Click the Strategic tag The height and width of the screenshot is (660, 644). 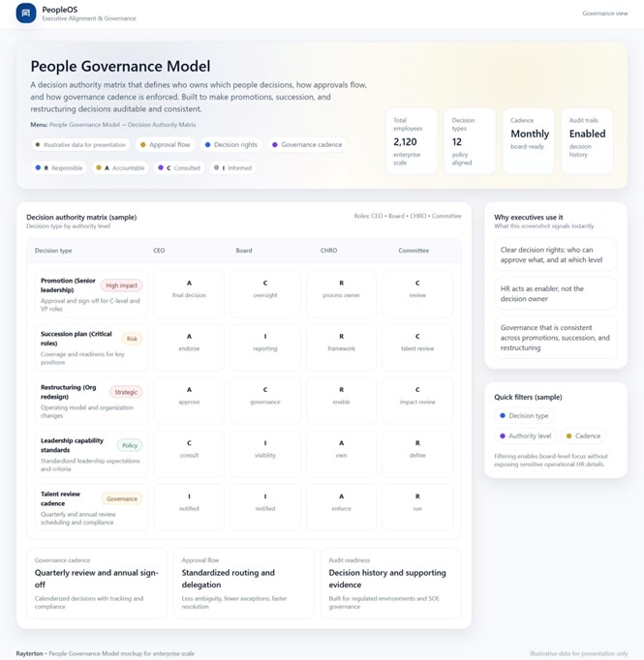(126, 392)
